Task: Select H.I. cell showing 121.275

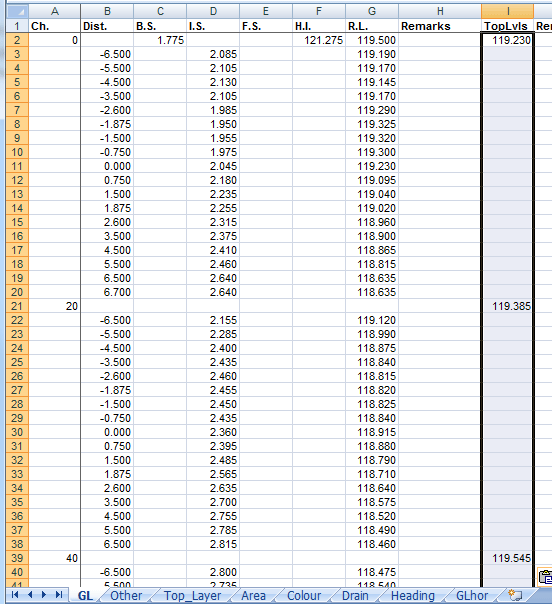Action: click(x=319, y=40)
